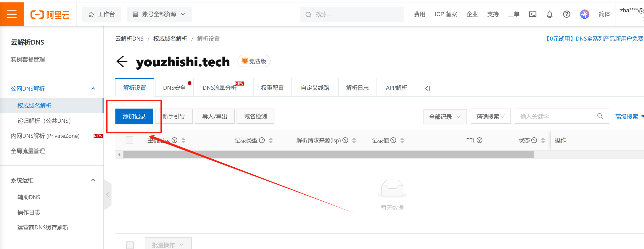Switch to the APP解析 tab
The image size is (644, 249).
point(396,88)
